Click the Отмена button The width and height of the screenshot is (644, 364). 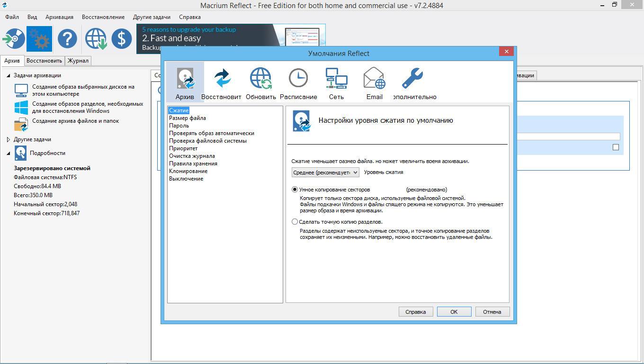(x=492, y=312)
